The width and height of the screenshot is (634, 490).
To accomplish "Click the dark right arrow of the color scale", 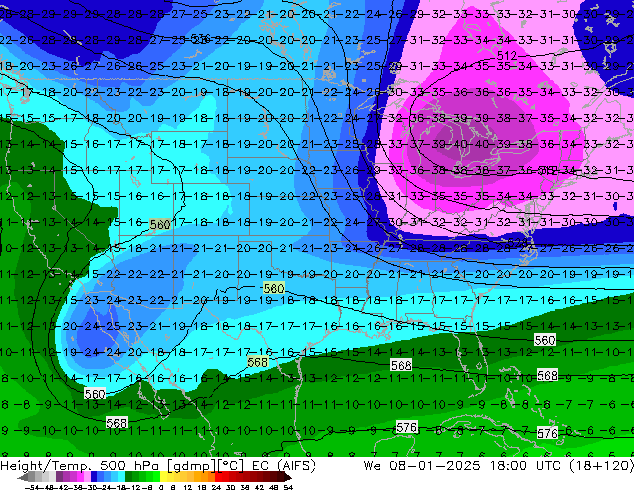I will pyautogui.click(x=288, y=477).
